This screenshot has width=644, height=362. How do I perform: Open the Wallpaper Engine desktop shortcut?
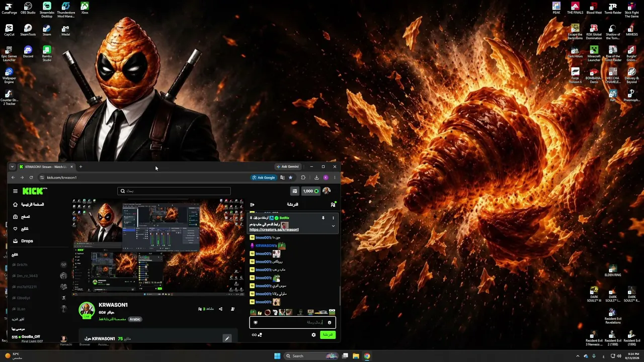9,75
